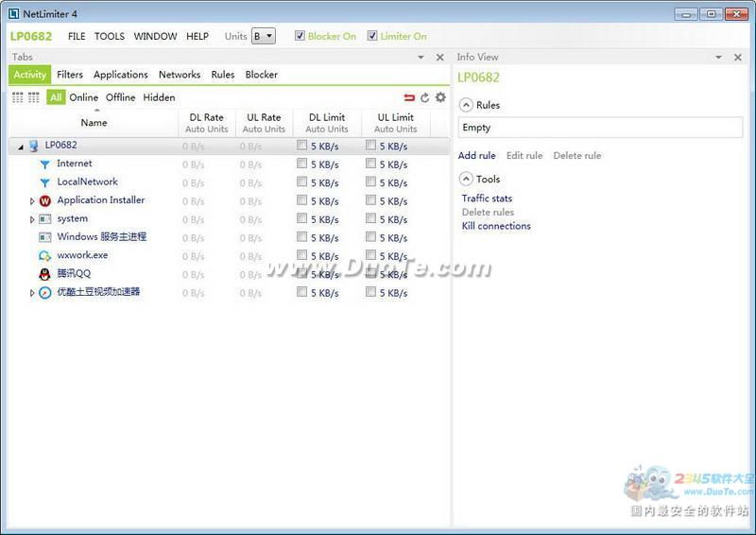Open the TOOLS menu
756x535 pixels.
point(110,36)
